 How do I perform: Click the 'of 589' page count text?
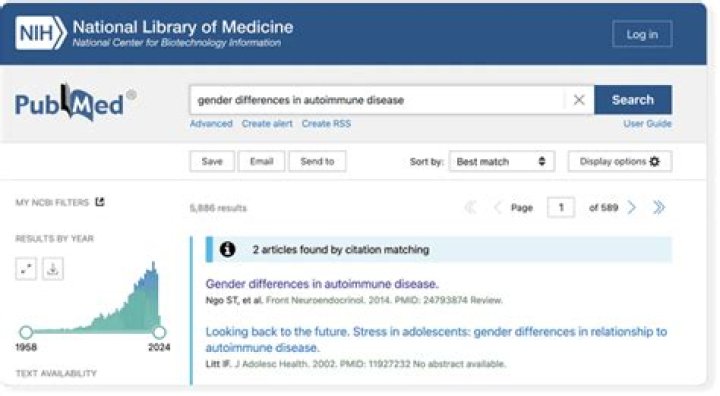point(603,208)
